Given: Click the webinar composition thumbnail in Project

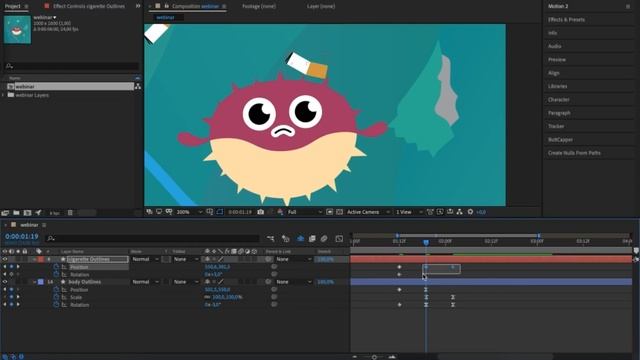Looking at the screenshot, I should pyautogui.click(x=18, y=29).
